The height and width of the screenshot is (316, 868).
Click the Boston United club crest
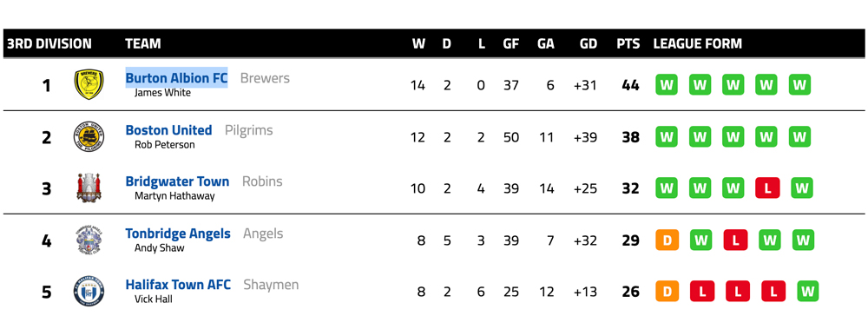tap(89, 136)
